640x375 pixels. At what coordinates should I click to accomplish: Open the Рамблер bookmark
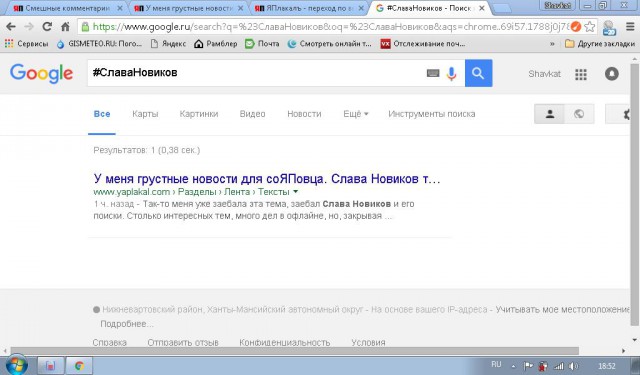click(216, 44)
